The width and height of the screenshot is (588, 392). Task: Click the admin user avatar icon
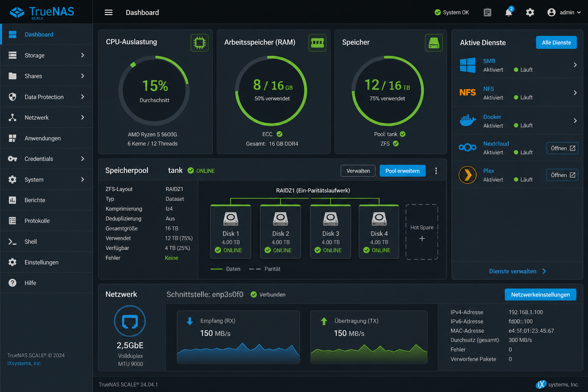click(552, 13)
